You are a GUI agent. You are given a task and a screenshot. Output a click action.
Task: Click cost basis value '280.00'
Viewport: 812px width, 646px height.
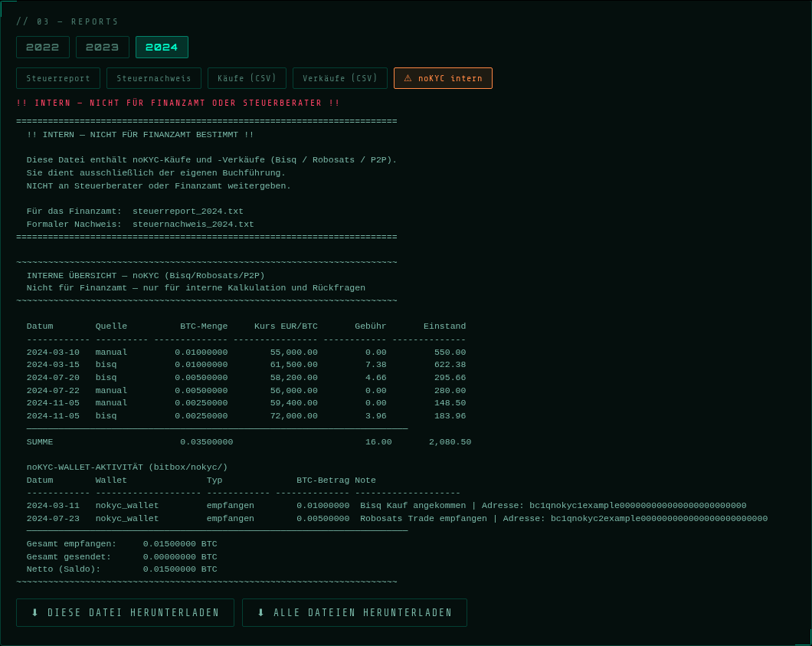click(450, 391)
